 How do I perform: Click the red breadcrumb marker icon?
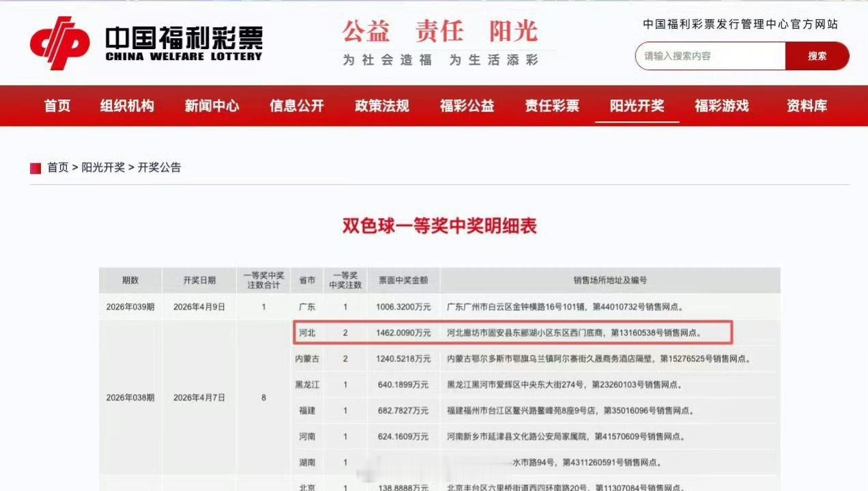34,167
